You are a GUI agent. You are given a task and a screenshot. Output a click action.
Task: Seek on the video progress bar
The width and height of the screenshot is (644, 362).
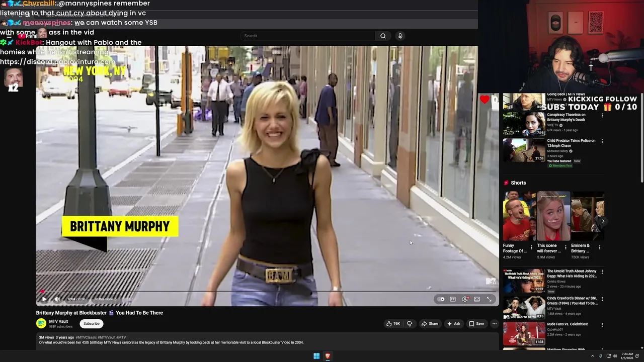(267, 291)
